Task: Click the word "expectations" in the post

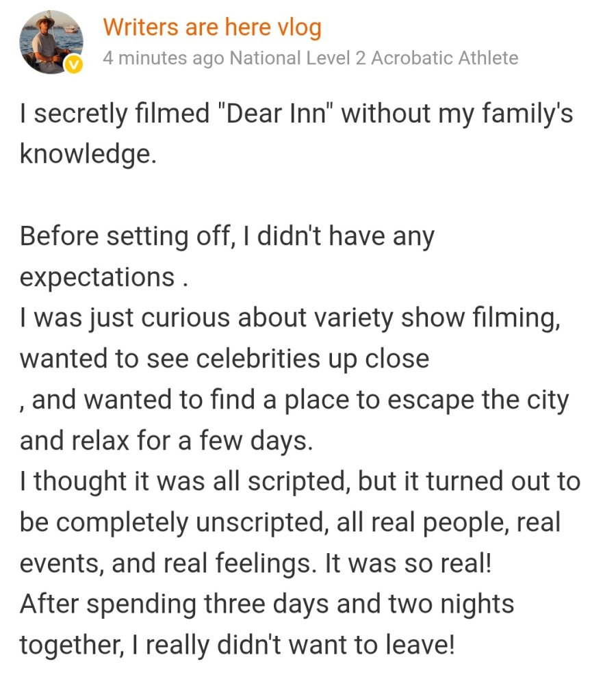Action: tap(97, 277)
